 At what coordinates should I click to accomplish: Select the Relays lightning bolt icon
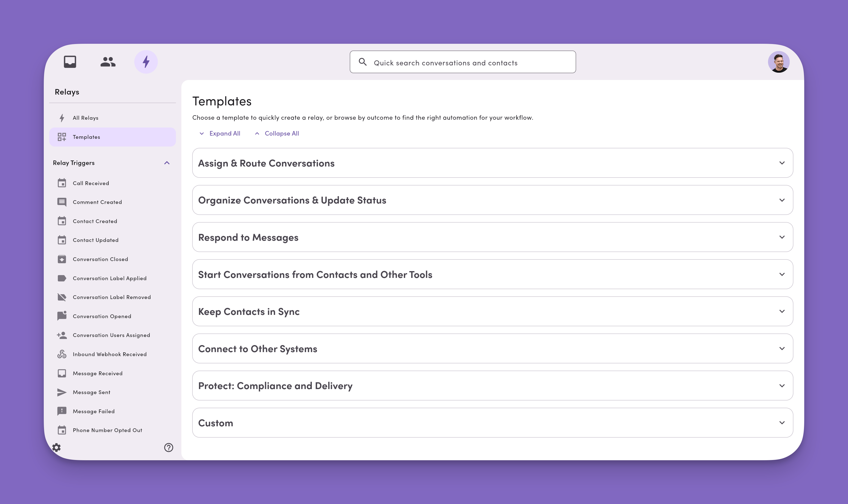coord(146,62)
